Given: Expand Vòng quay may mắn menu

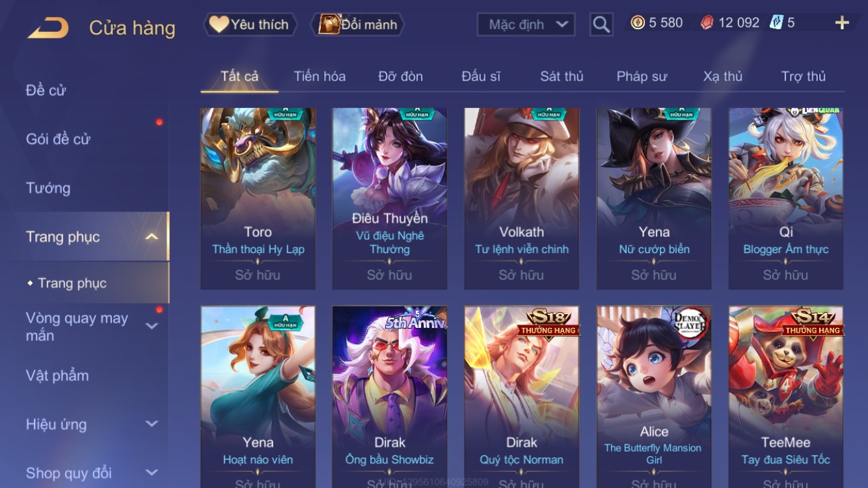Looking at the screenshot, I should pyautogui.click(x=151, y=326).
